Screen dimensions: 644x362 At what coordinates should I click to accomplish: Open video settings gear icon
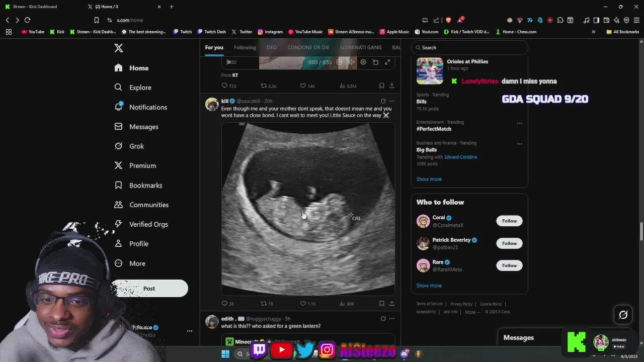[x=363, y=62]
